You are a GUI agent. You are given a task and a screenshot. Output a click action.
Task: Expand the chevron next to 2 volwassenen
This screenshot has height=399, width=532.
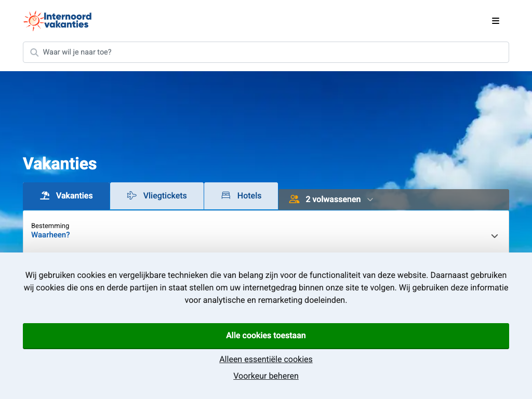point(370,199)
